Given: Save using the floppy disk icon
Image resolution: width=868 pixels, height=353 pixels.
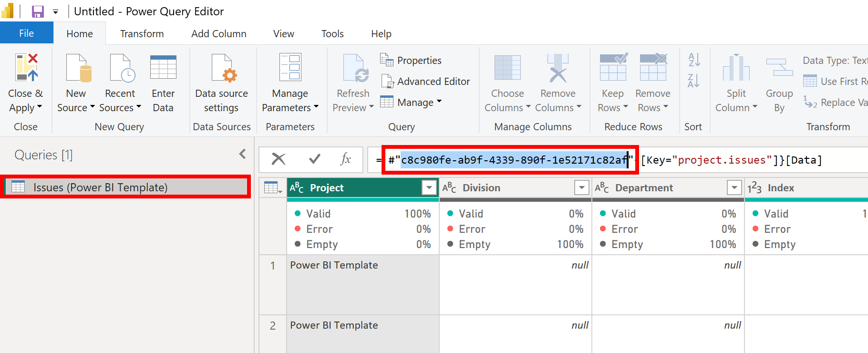Looking at the screenshot, I should [38, 11].
